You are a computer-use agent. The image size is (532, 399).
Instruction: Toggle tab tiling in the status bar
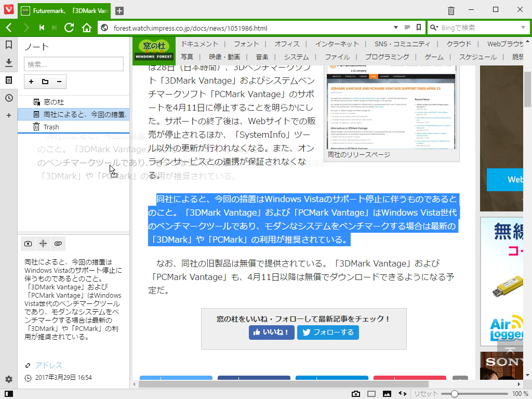coord(372,393)
